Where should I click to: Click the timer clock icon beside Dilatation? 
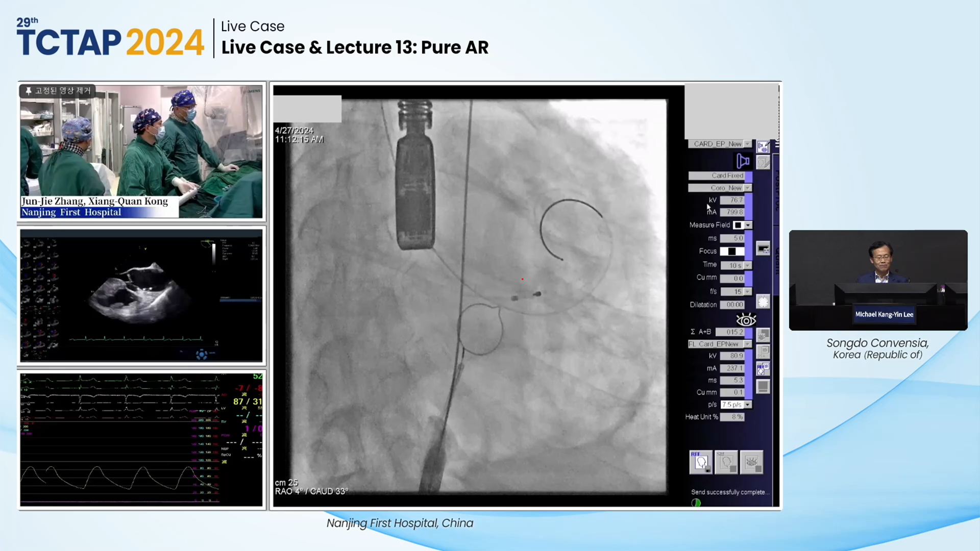[x=763, y=302]
